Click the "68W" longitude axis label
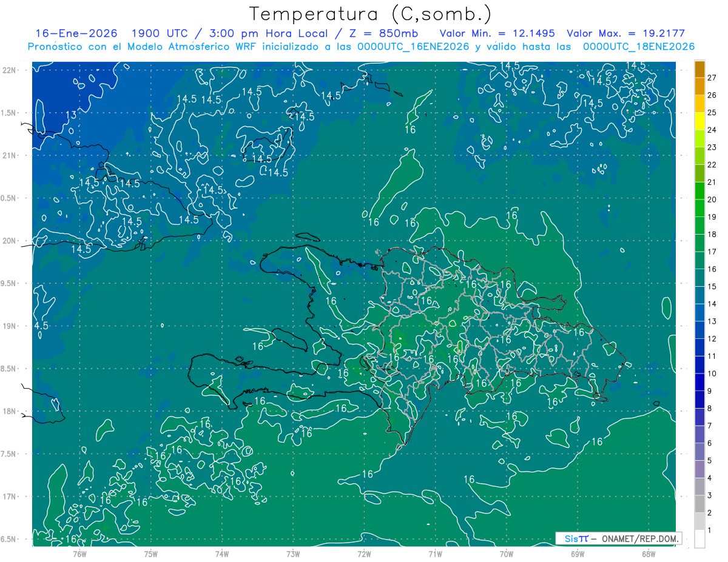This screenshot has height=562, width=728. 649,554
